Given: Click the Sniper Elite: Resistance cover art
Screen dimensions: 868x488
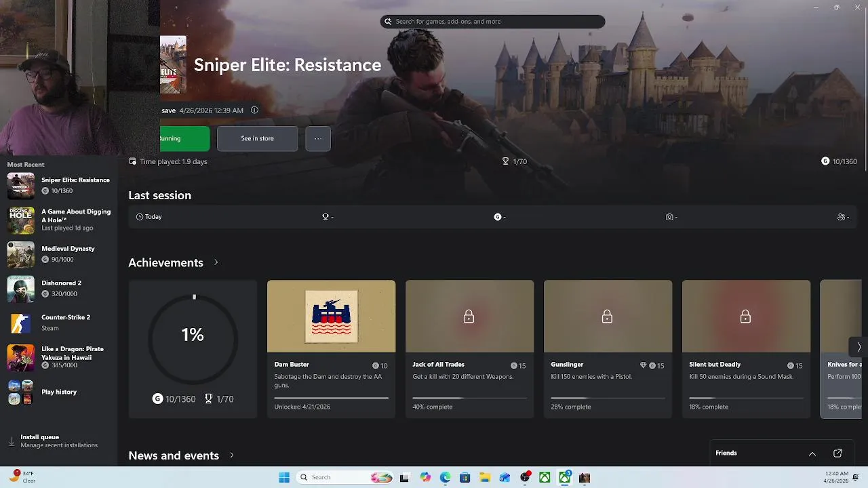Looking at the screenshot, I should point(173,65).
